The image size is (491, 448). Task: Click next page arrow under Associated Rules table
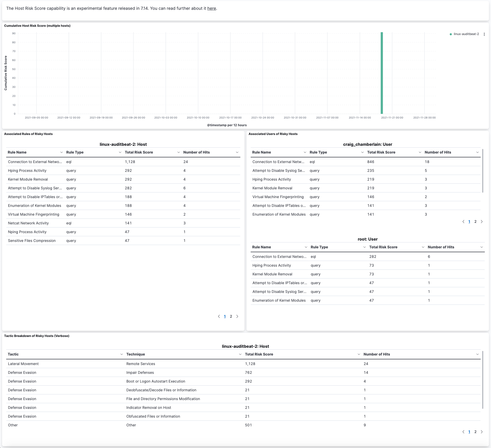237,316
